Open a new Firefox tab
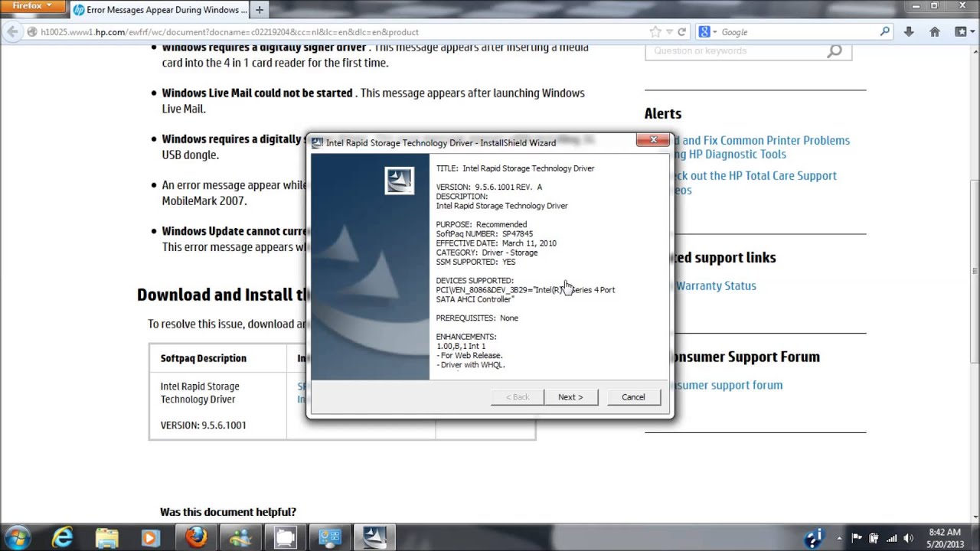This screenshot has width=980, height=551. tap(259, 10)
